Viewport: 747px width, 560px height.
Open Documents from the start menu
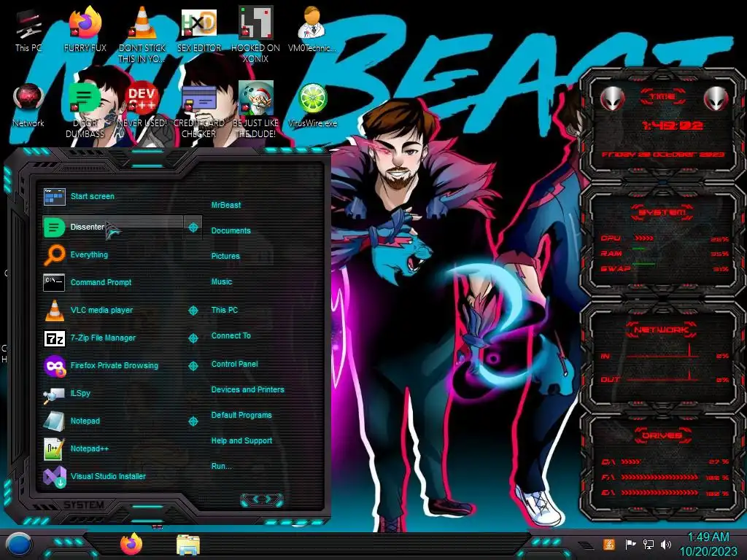click(x=231, y=230)
